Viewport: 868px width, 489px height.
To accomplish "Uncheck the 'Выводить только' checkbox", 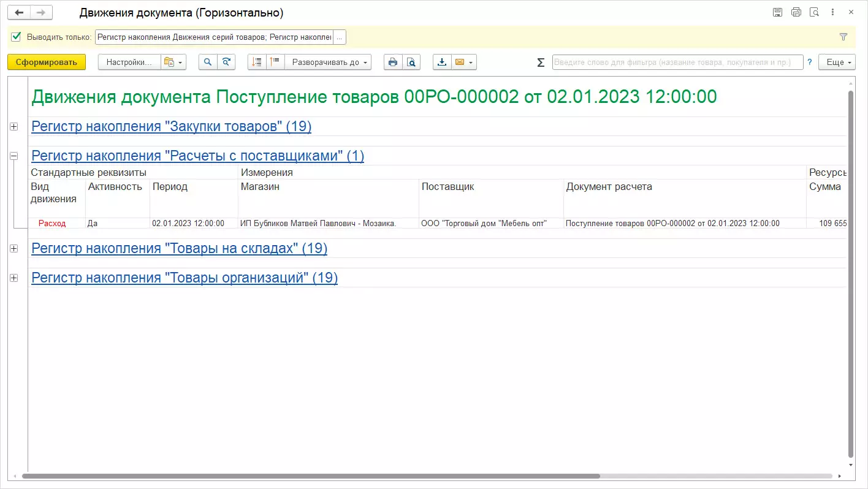I will click(17, 37).
